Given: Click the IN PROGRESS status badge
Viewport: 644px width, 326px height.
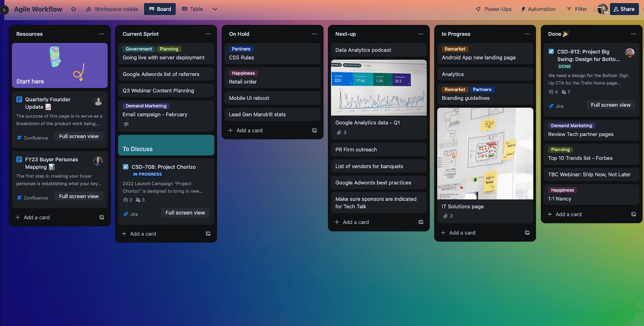Looking at the screenshot, I should pyautogui.click(x=147, y=174).
